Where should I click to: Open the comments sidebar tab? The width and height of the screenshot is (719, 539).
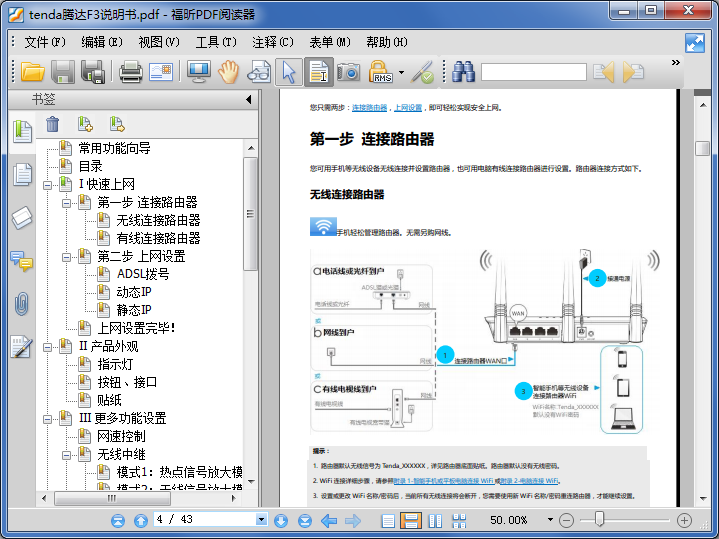click(x=22, y=261)
